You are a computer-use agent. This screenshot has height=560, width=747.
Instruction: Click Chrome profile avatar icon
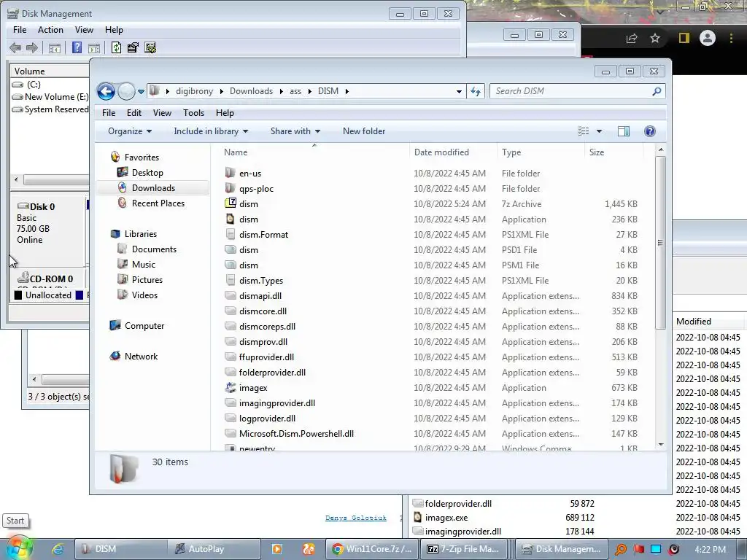(x=708, y=38)
